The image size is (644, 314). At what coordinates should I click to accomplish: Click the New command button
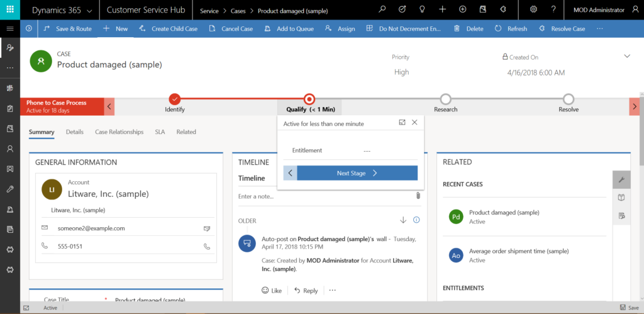pyautogui.click(x=116, y=29)
